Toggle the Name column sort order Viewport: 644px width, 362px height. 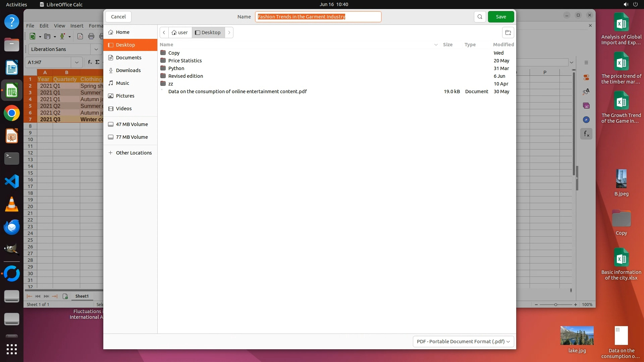[167, 45]
